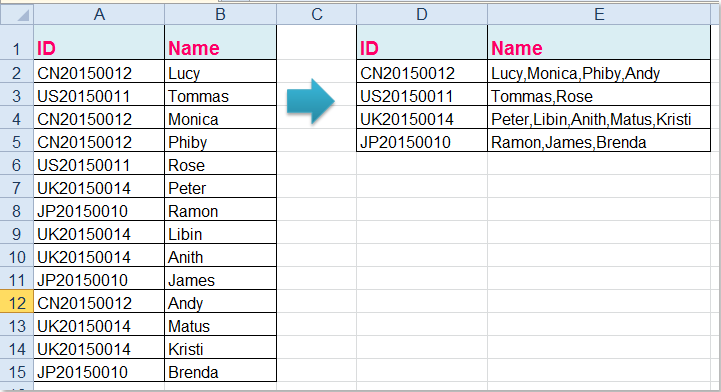This screenshot has width=721, height=392.
Task: Select row 15 header
Action: 17,370
